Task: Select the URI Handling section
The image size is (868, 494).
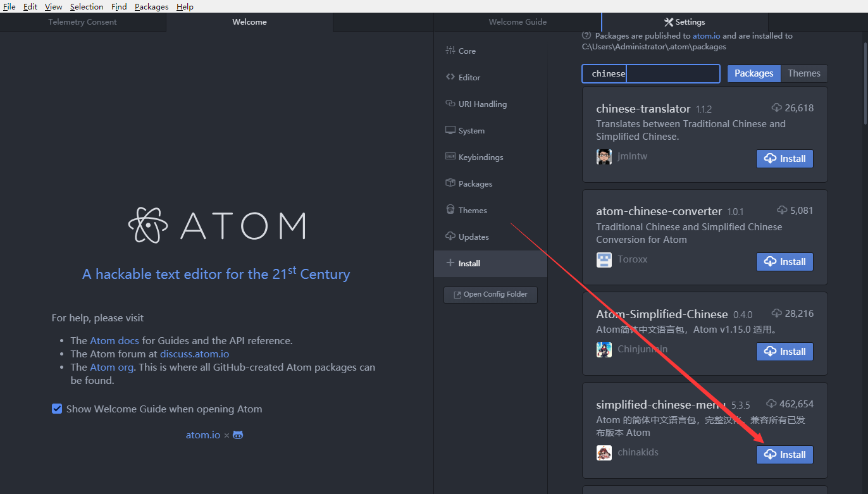Action: coord(482,104)
